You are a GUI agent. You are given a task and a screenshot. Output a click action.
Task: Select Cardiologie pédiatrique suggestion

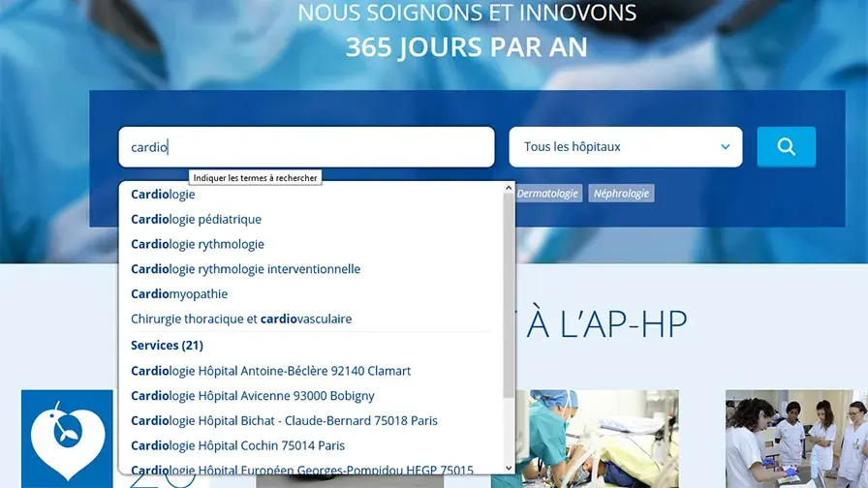pyautogui.click(x=196, y=219)
